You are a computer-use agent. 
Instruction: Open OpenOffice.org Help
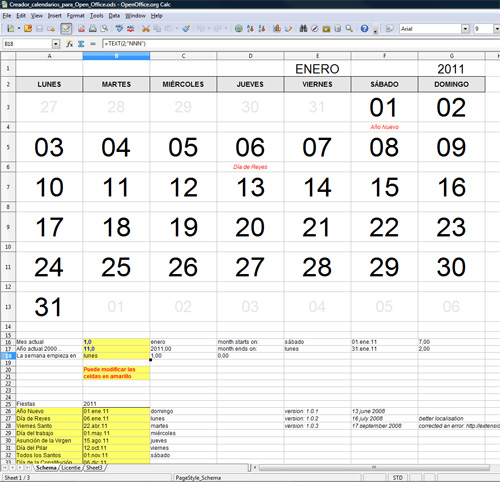click(364, 29)
